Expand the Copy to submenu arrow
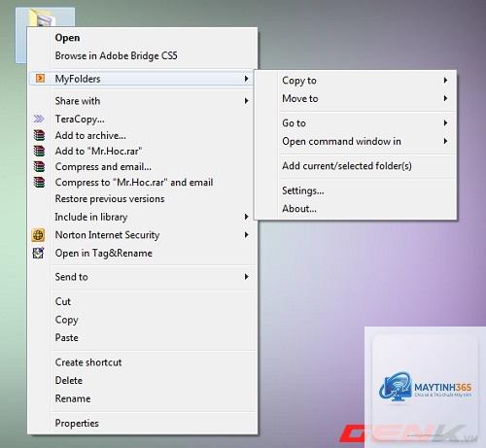The height and width of the screenshot is (448, 486). (446, 80)
